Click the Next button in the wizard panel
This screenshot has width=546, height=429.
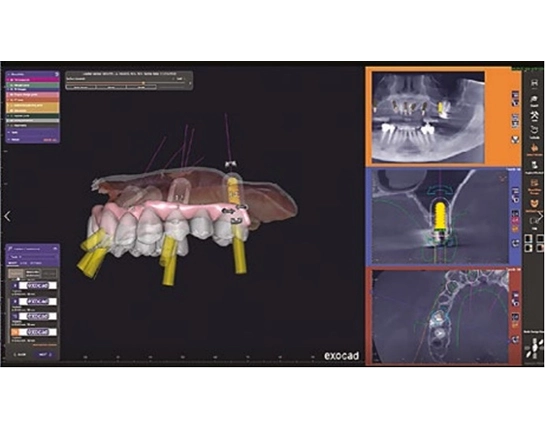coord(44,354)
